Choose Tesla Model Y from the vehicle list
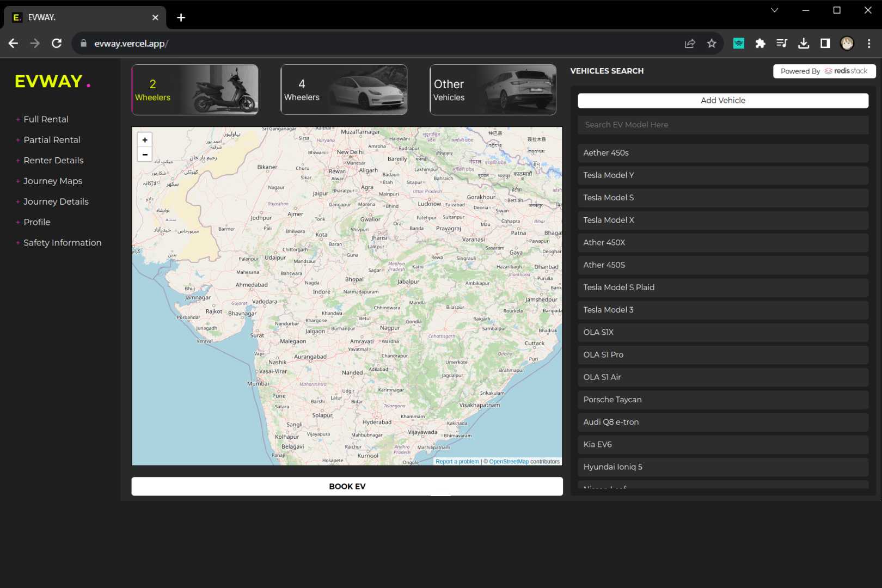The height and width of the screenshot is (588, 882). click(722, 175)
